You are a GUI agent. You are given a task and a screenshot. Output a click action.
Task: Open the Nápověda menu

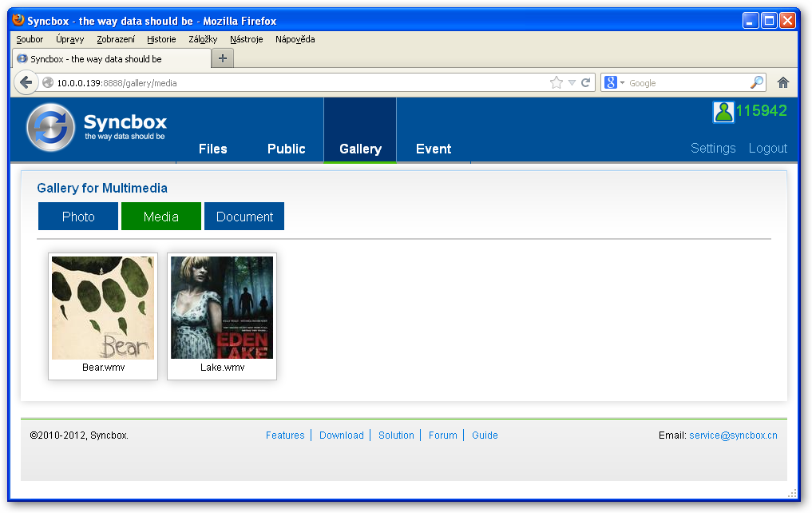pyautogui.click(x=295, y=39)
